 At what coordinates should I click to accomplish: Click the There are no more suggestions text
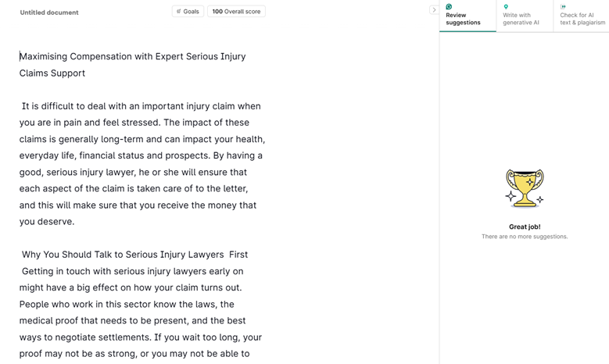[x=525, y=237]
